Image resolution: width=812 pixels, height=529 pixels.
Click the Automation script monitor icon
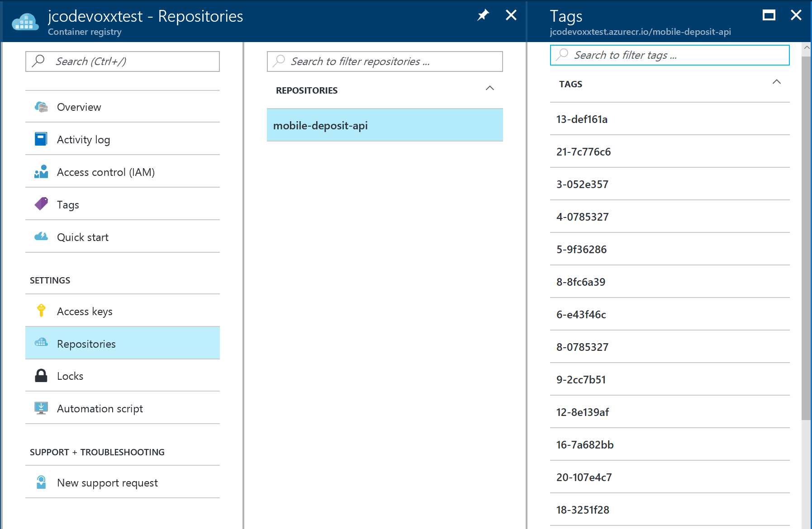(41, 408)
